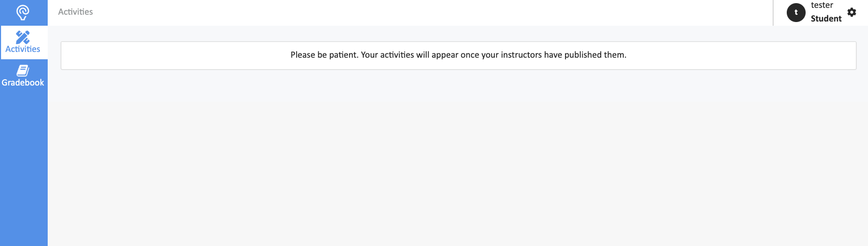This screenshot has width=868, height=246.
Task: Click the empty blue sidebar area below Gradebook
Action: coord(24,168)
